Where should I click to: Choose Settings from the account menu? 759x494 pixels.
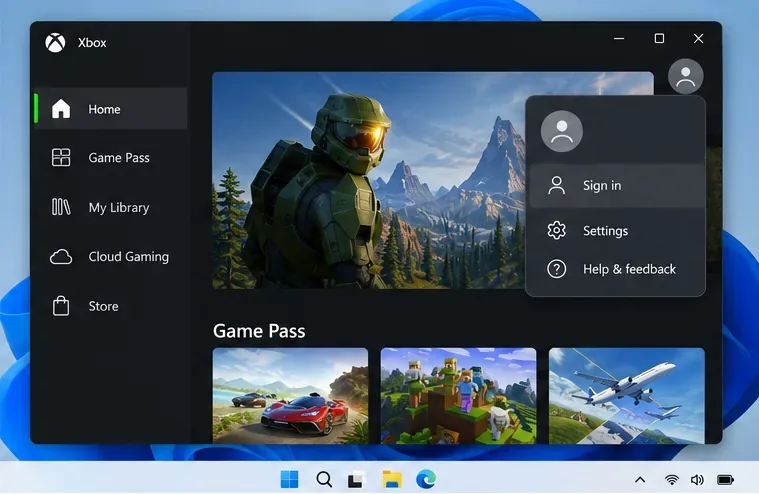(x=617, y=230)
